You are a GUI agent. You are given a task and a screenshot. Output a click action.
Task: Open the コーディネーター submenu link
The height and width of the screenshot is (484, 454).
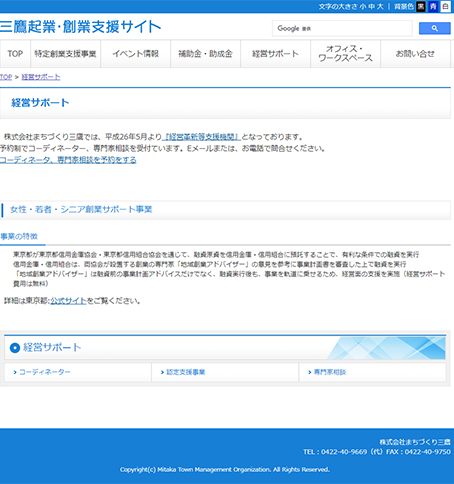[x=45, y=372]
